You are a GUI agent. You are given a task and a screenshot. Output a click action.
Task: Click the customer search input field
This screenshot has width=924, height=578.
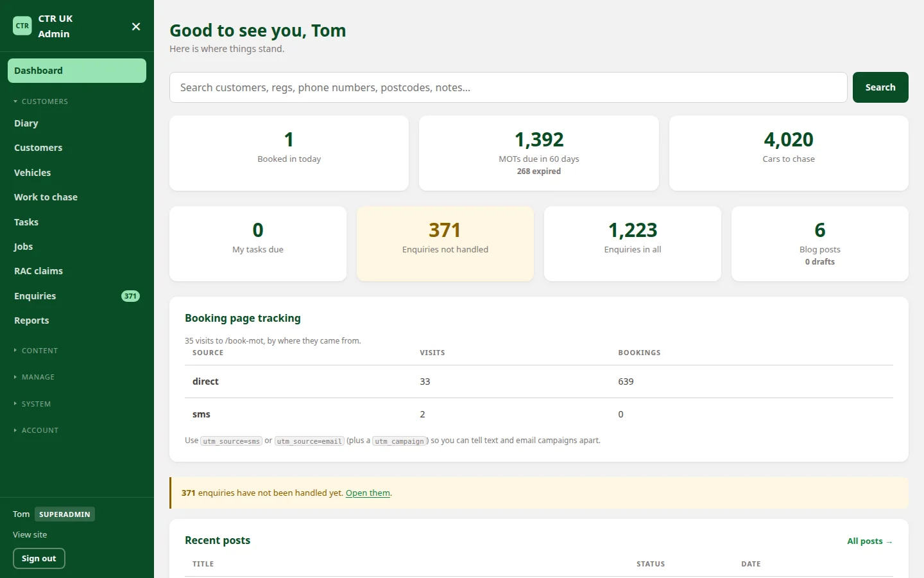(x=508, y=87)
